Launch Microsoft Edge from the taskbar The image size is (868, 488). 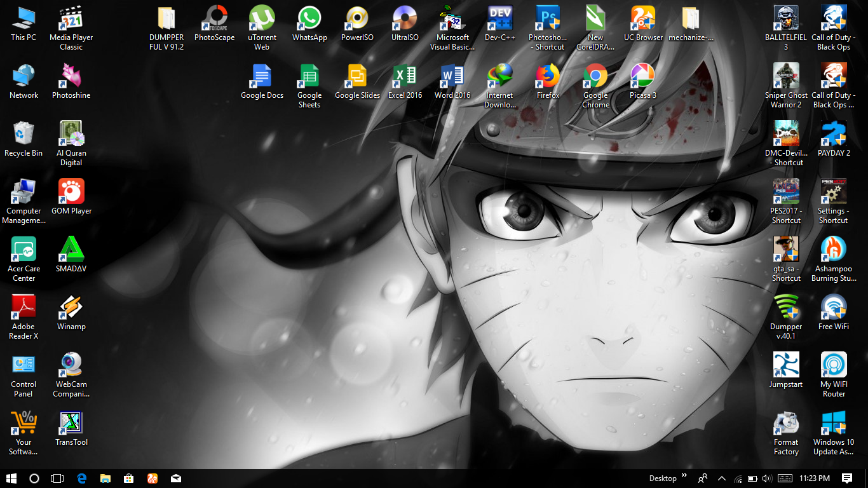(81, 478)
